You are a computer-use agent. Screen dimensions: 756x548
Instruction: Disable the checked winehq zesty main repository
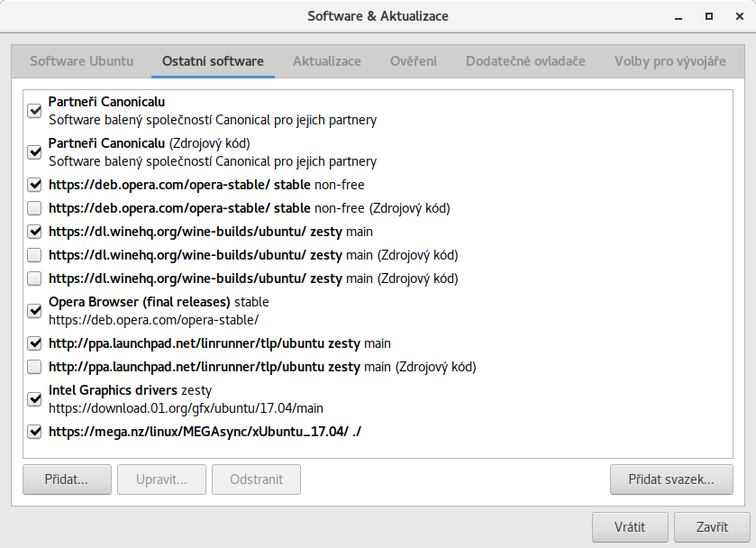point(35,232)
